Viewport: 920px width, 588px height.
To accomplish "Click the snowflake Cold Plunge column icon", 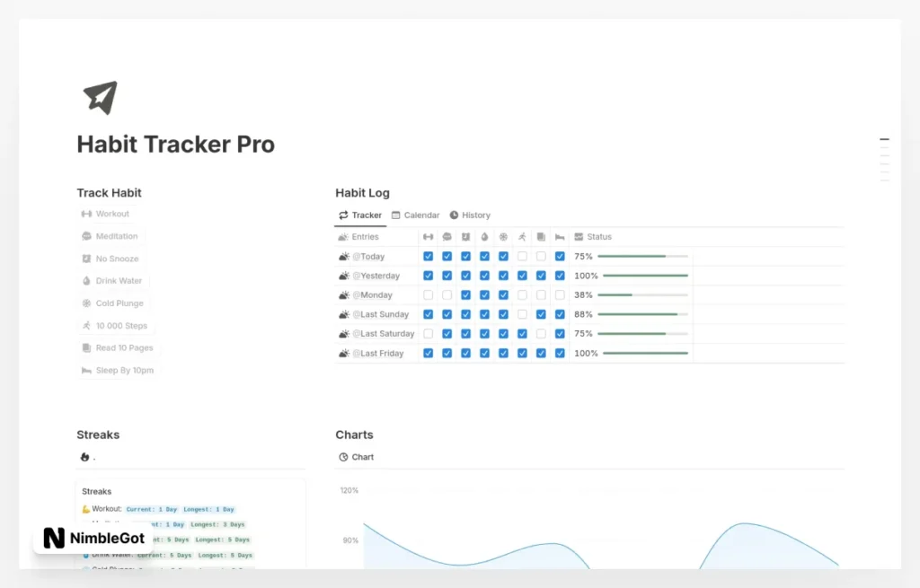I will (x=503, y=237).
